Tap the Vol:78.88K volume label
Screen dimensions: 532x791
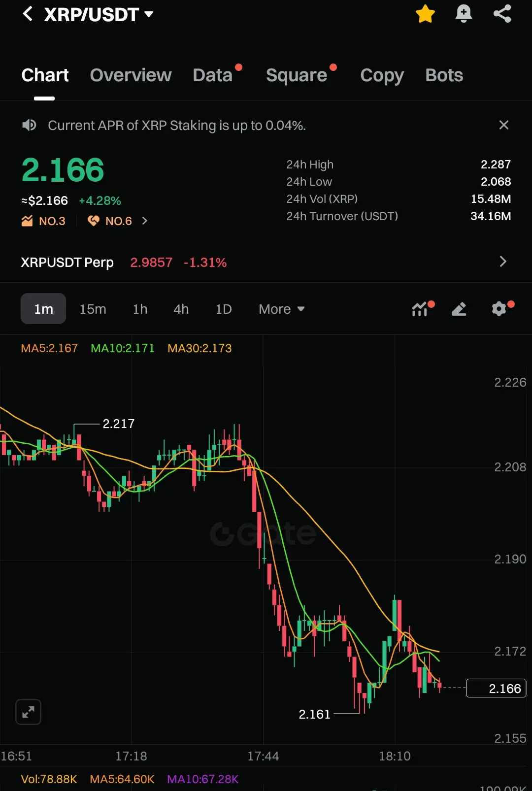coord(49,779)
